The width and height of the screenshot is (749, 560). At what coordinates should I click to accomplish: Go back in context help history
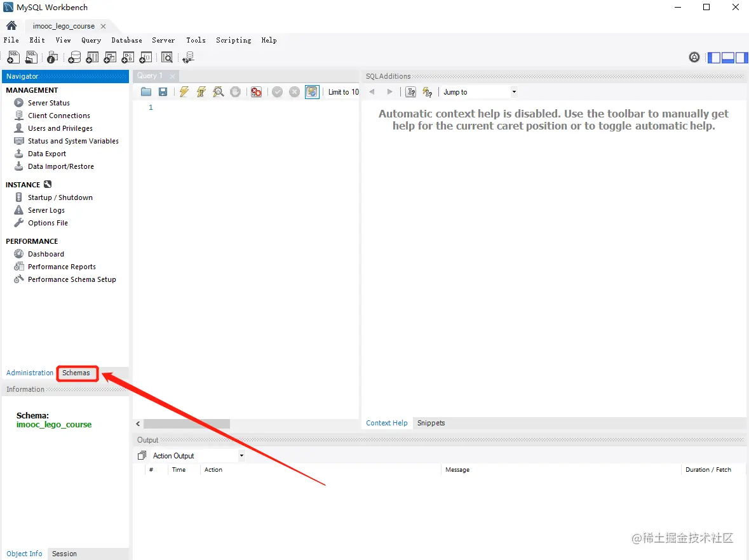click(x=372, y=91)
